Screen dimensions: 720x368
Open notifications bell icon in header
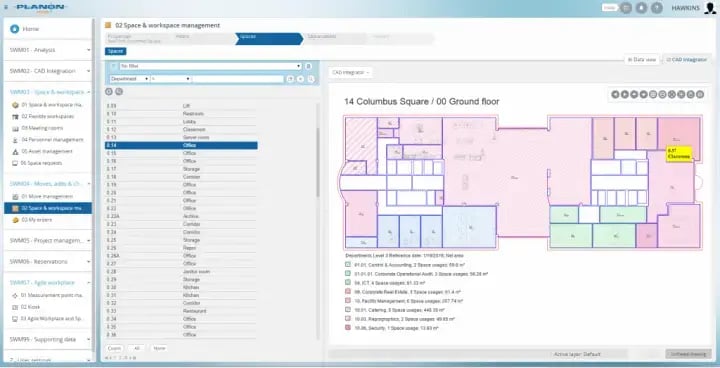tap(641, 8)
